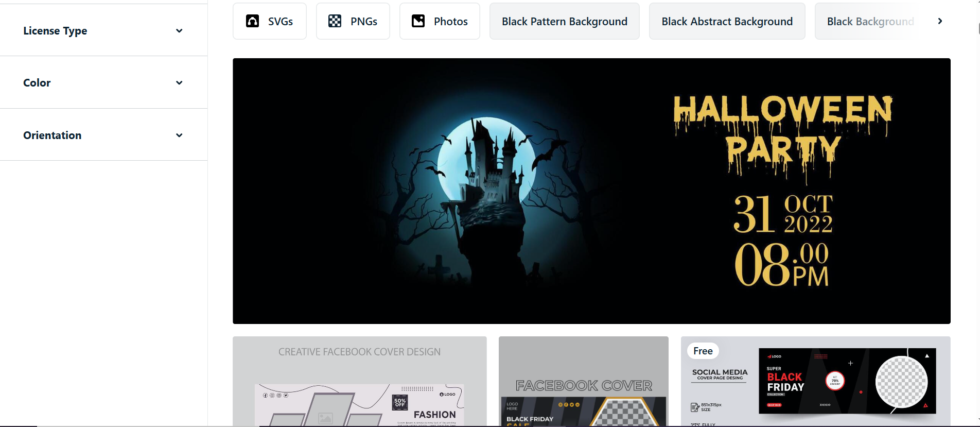Select the Photos filter tab
Image resolution: width=980 pixels, height=427 pixels.
440,21
